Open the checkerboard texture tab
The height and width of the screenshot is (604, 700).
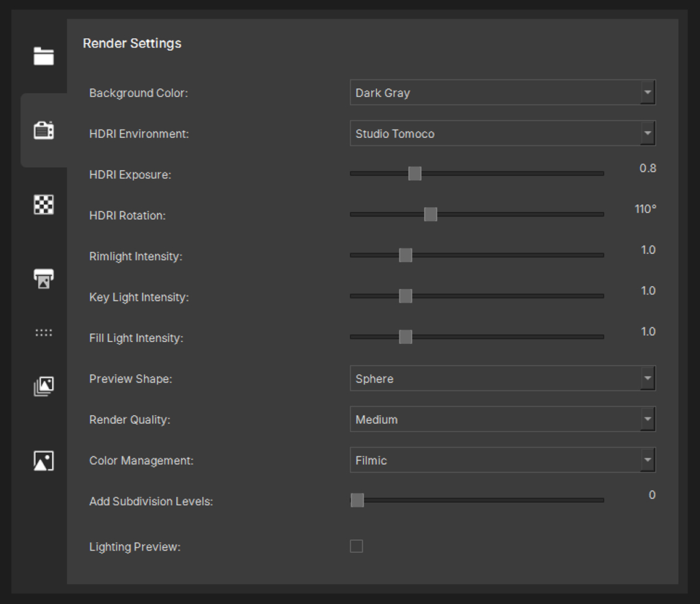click(x=44, y=205)
